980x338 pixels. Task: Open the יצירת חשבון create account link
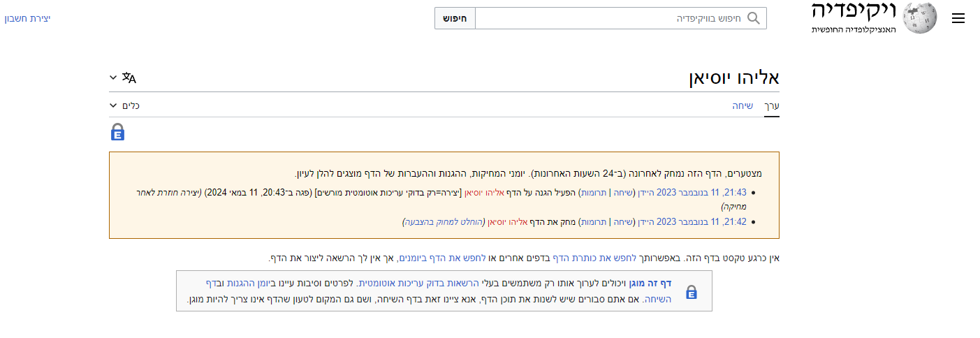click(x=27, y=18)
